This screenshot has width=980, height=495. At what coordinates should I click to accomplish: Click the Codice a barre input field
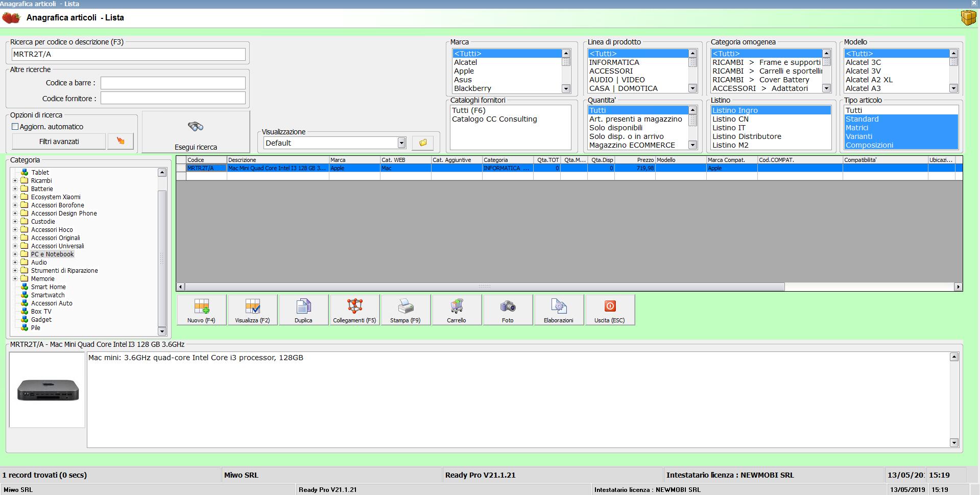click(173, 83)
